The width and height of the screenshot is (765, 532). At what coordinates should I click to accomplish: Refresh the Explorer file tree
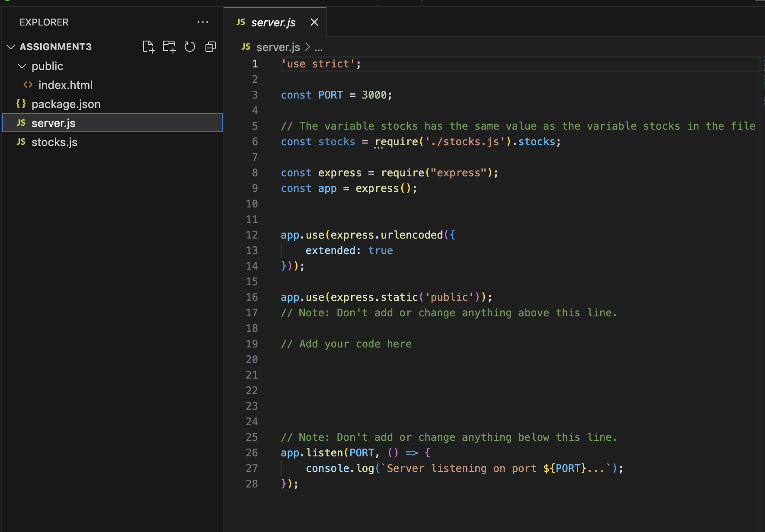click(189, 46)
